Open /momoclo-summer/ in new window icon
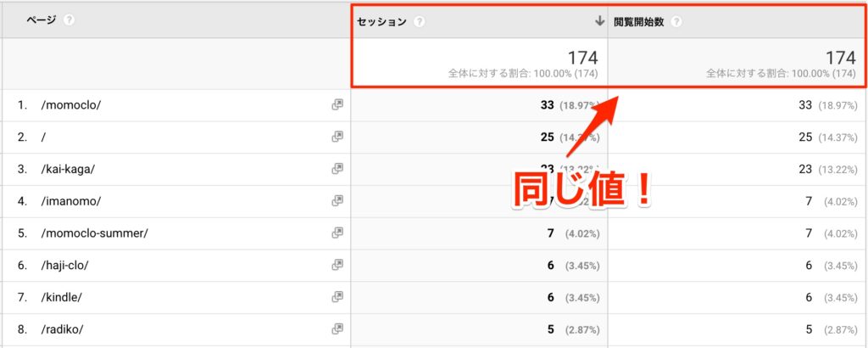Screen dimensions: 868x348 tap(337, 233)
